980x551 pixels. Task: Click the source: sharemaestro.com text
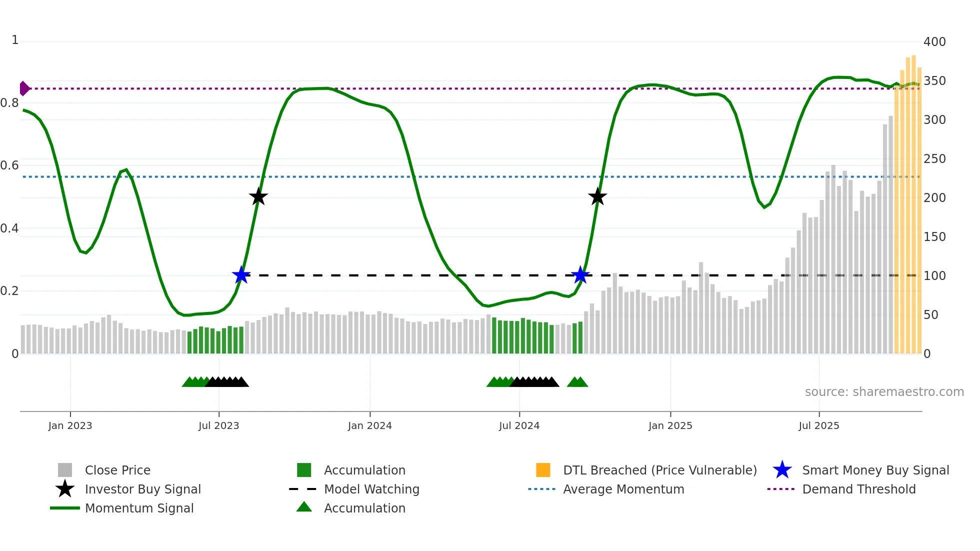tap(884, 392)
